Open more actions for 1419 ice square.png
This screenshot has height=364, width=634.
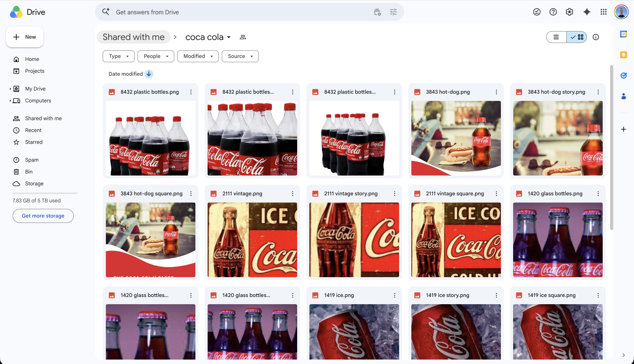(x=598, y=295)
